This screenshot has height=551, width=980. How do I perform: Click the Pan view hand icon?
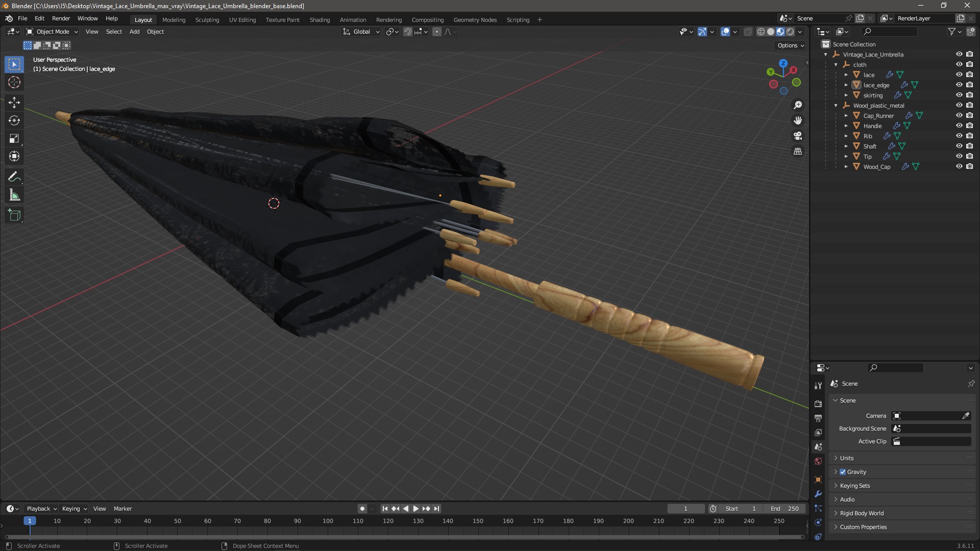pos(798,120)
